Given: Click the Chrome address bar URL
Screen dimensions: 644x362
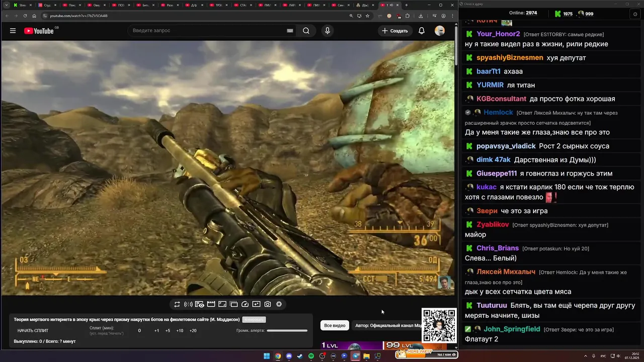Looking at the screenshot, I should tap(78, 16).
